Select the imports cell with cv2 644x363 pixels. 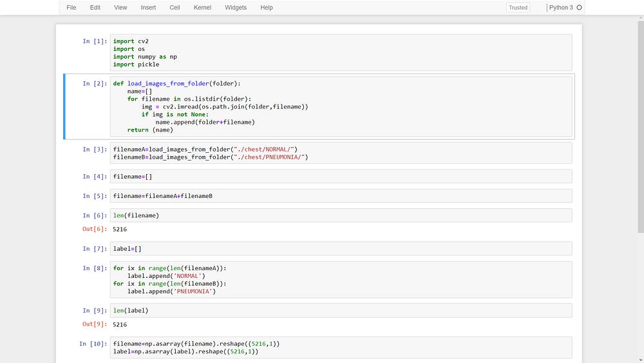pos(341,53)
